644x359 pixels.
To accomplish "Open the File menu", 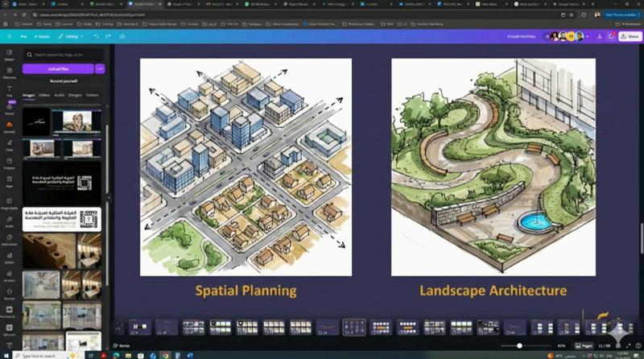I will point(24,36).
